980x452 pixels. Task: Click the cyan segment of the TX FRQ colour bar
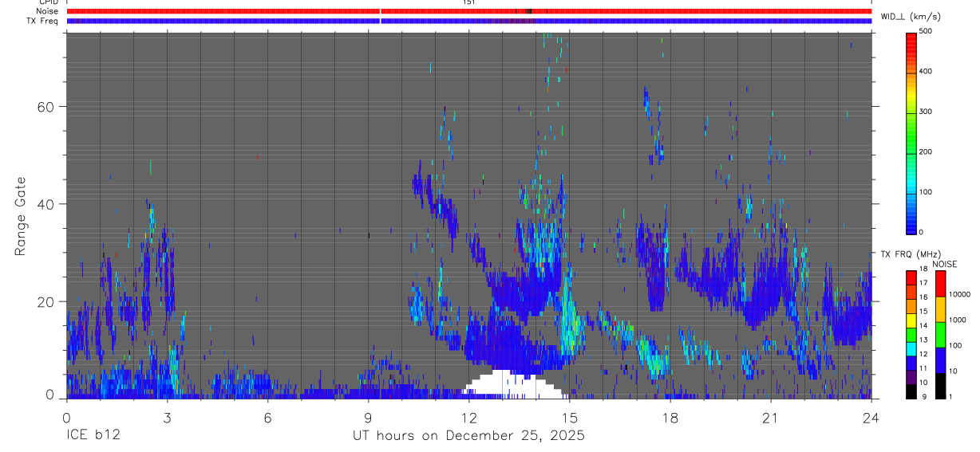(x=911, y=350)
